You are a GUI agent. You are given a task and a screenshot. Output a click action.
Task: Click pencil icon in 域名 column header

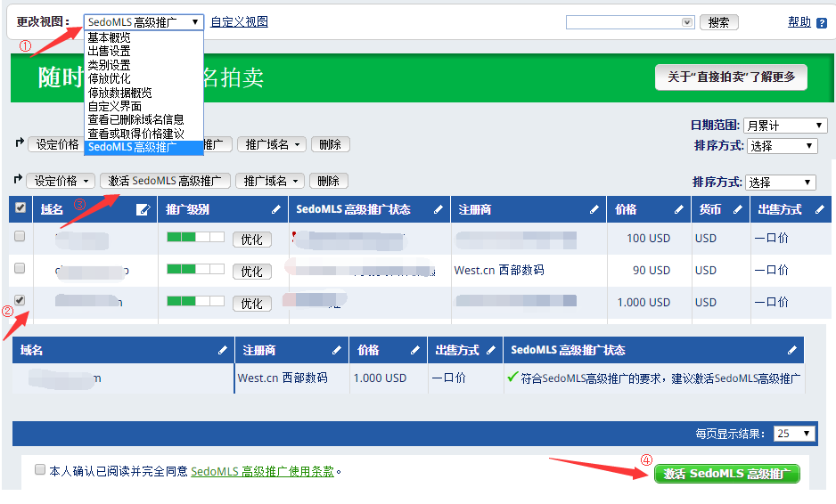(143, 210)
